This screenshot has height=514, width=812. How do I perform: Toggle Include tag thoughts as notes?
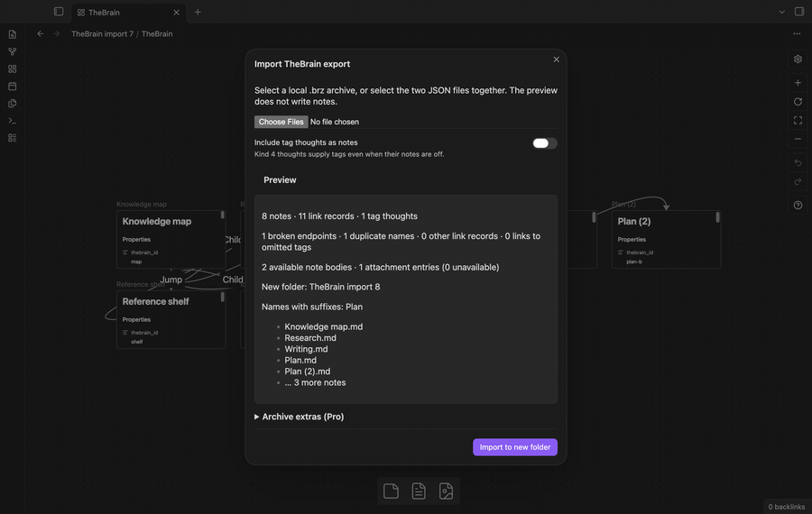pos(545,143)
